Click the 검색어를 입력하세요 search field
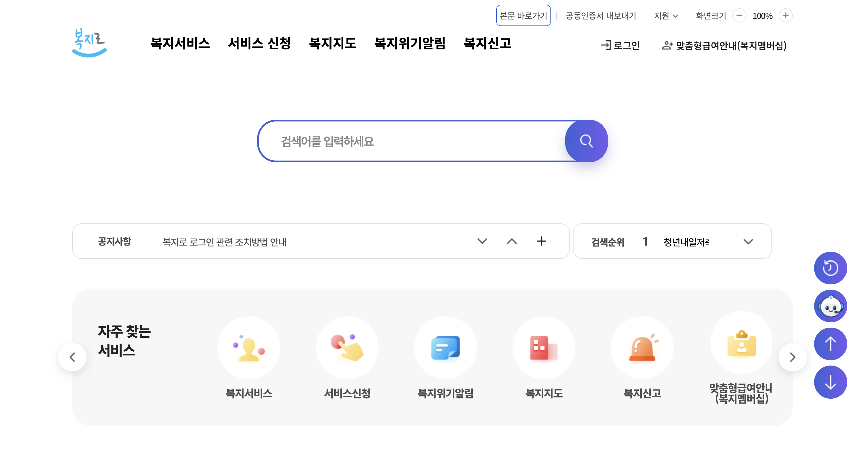868x455 pixels. tap(411, 141)
